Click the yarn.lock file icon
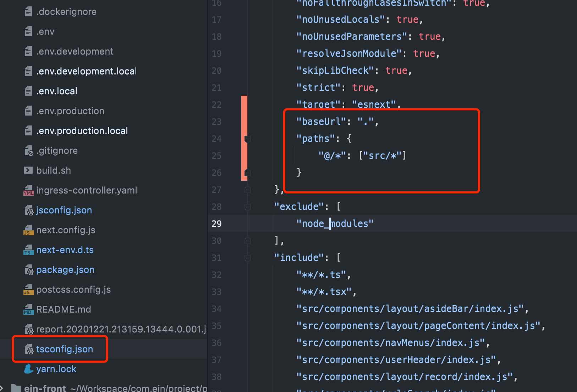This screenshot has height=392, width=577. pyautogui.click(x=28, y=369)
